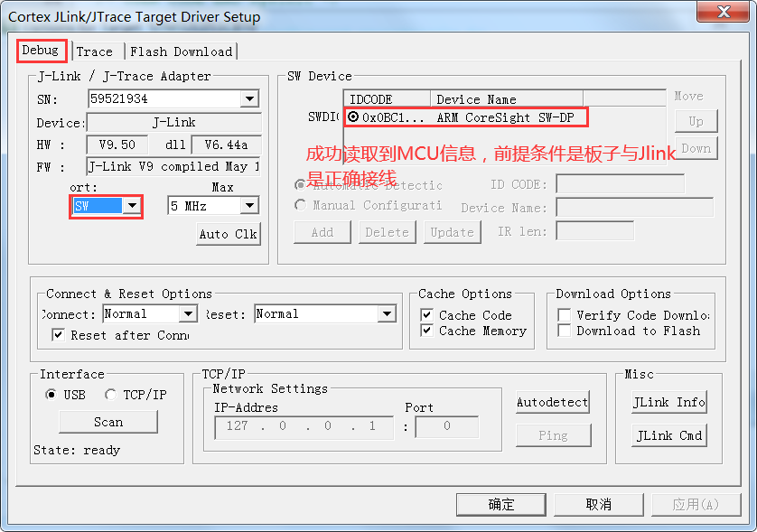Open the Flash Download tab
The width and height of the screenshot is (757, 532).
pyautogui.click(x=181, y=51)
